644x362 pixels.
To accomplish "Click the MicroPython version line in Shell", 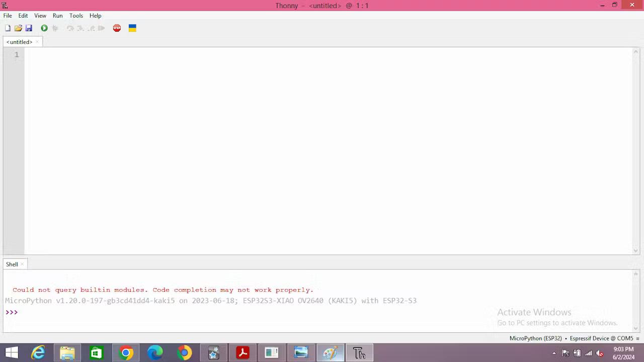I will click(211, 301).
